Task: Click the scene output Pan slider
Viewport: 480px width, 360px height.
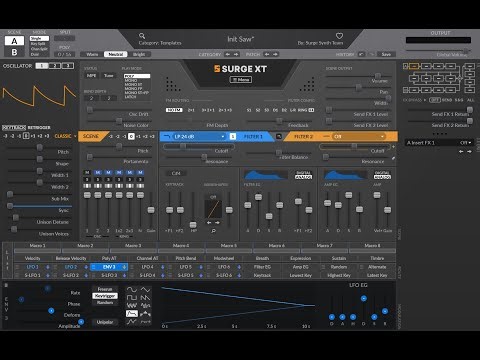Action: 358,87
